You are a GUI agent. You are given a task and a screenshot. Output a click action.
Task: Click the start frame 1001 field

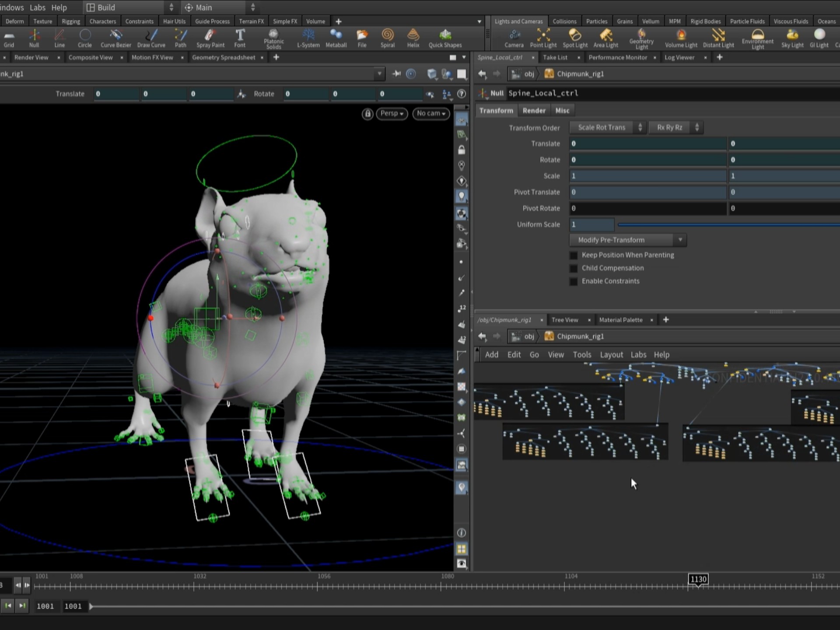pyautogui.click(x=45, y=606)
